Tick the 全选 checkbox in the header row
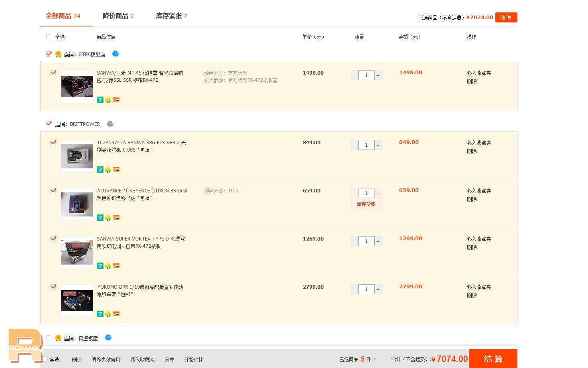This screenshot has width=588, height=368. 49,37
